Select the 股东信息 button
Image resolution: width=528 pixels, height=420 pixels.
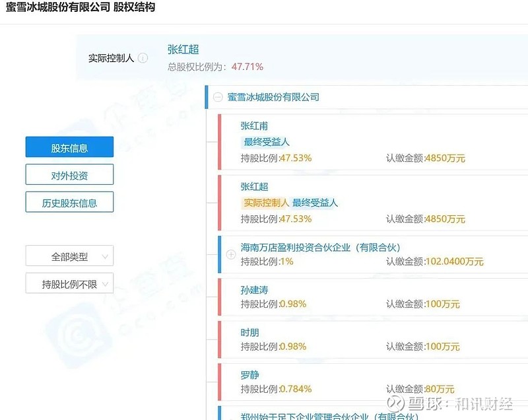click(69, 147)
